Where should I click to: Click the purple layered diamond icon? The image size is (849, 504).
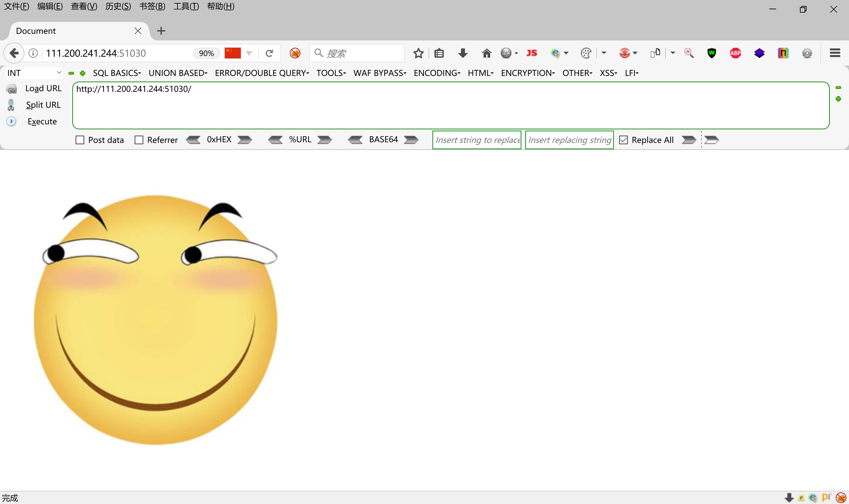pos(759,53)
